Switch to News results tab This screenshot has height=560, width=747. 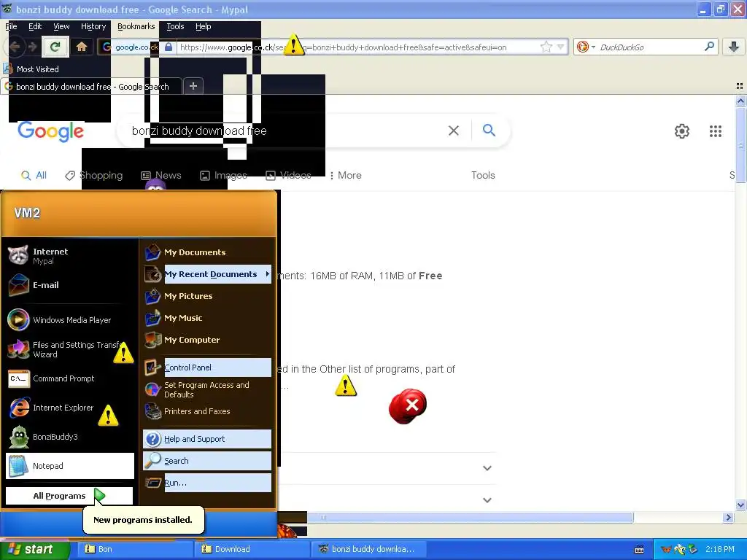[161, 175]
